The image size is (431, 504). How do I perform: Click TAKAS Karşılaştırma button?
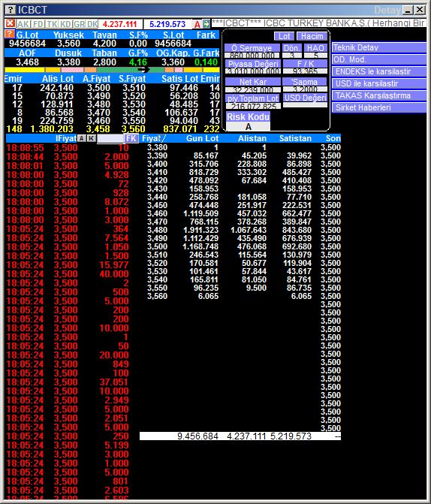point(378,96)
